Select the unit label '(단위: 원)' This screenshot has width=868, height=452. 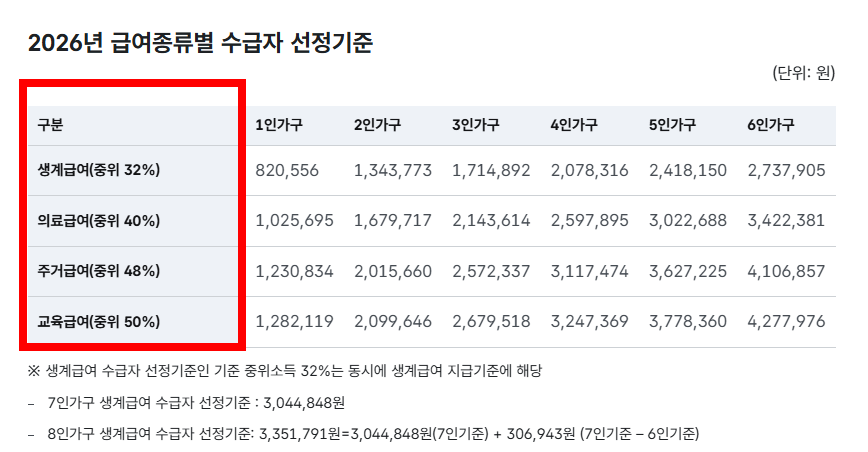tap(804, 72)
